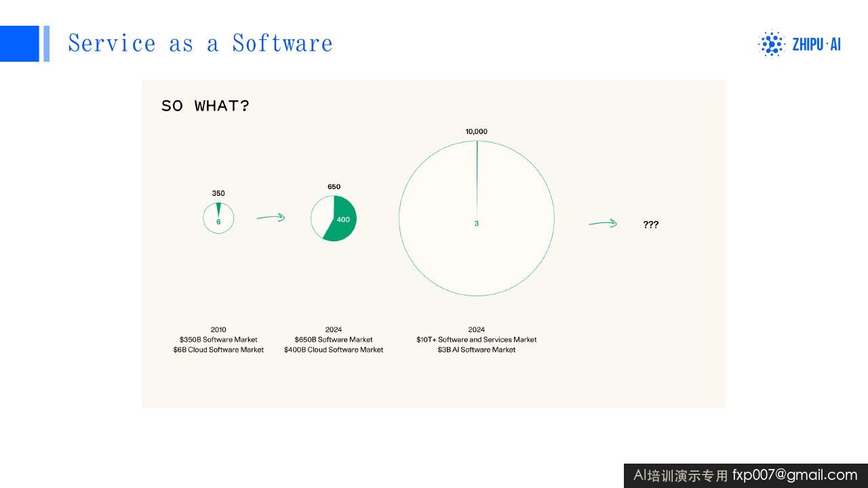Click the large 10,000 market circle
Image resolution: width=868 pixels, height=488 pixels.
click(477, 218)
